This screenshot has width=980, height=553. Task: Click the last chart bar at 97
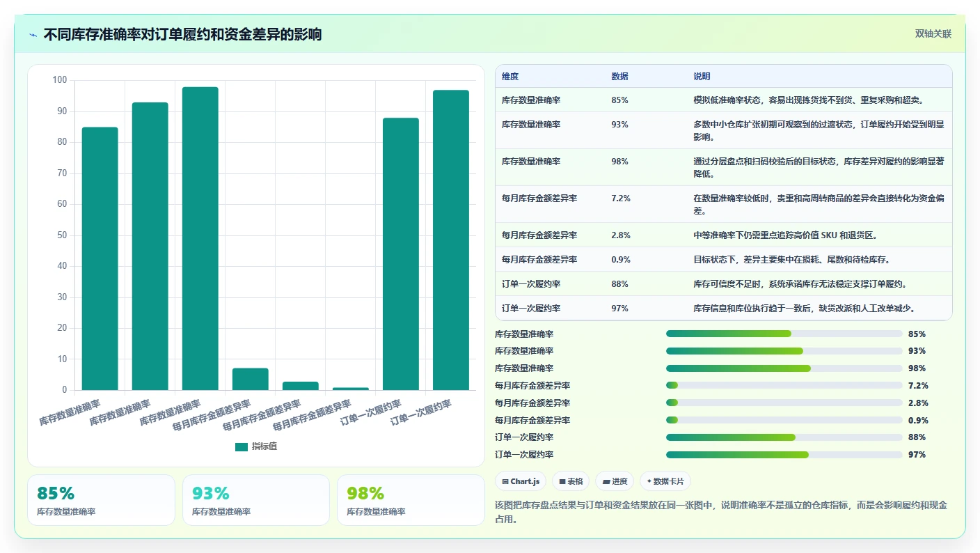click(451, 240)
